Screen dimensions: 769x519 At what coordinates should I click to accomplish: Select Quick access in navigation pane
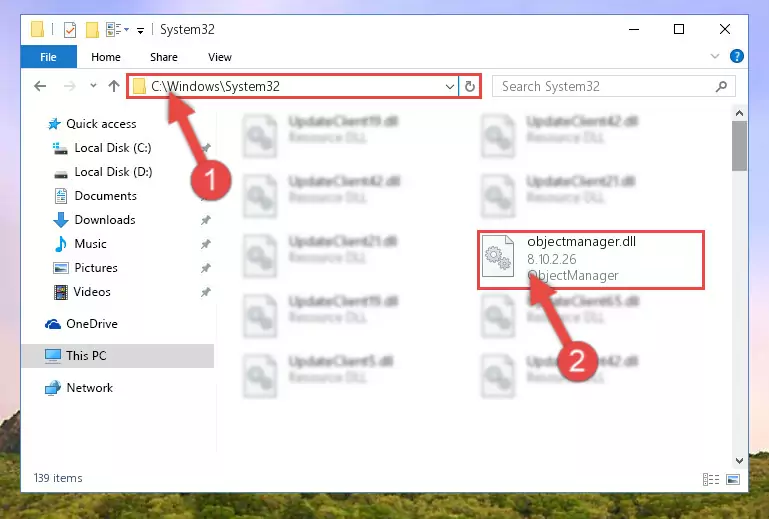[101, 124]
